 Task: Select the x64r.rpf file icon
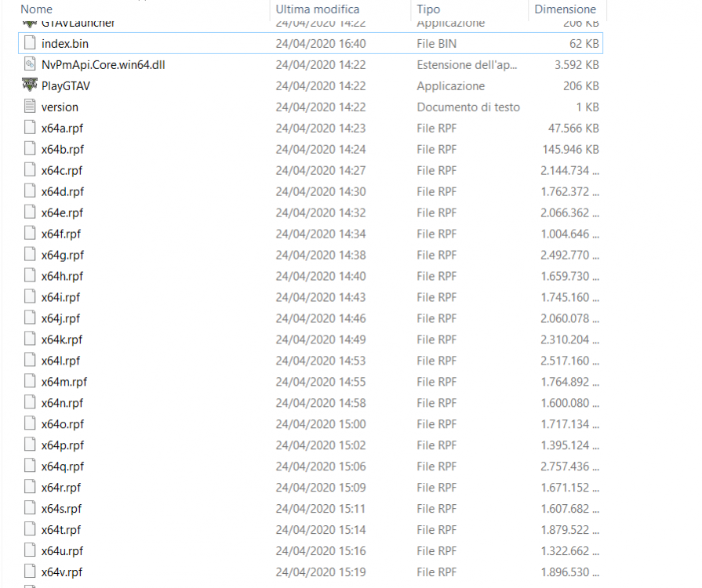pos(30,488)
